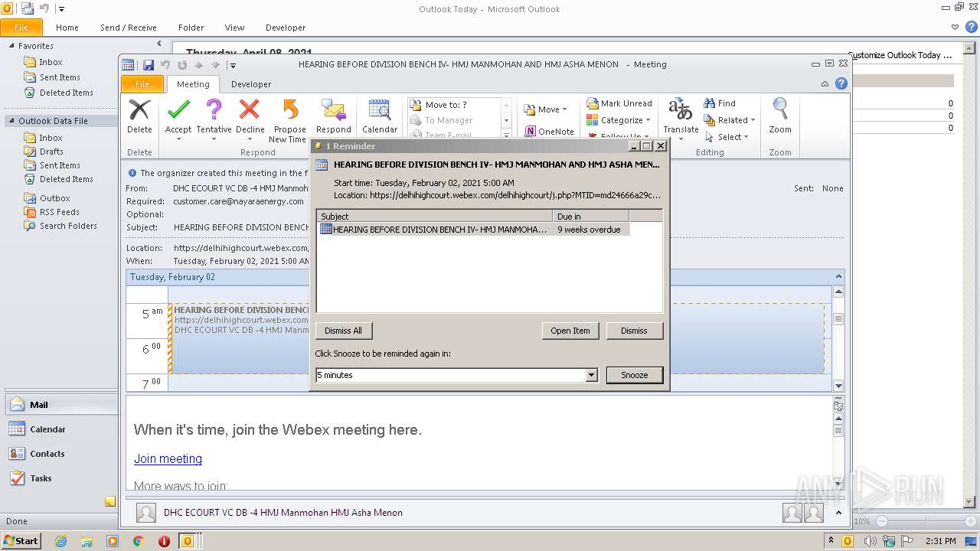Send meeting to OneNote
Screen dimensions: 980x551
coord(549,132)
